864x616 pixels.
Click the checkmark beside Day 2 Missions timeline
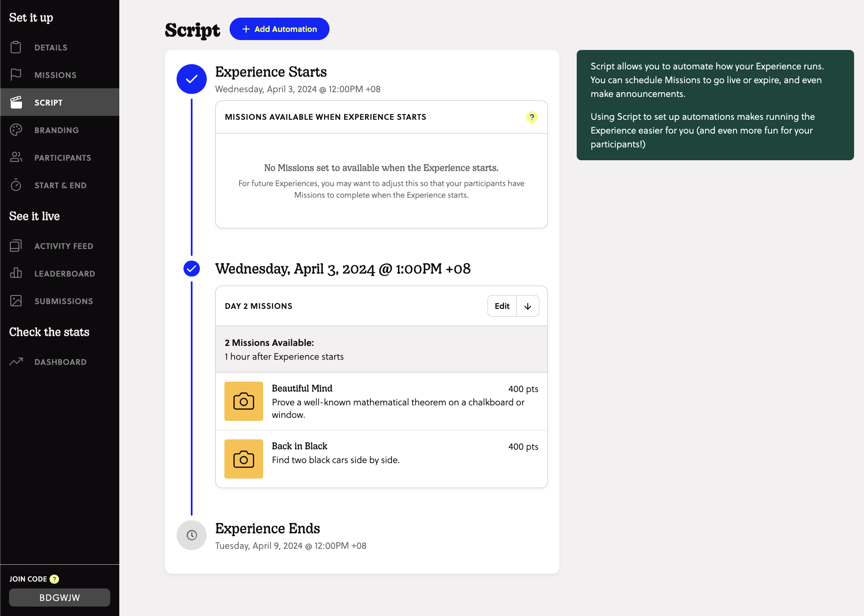191,268
